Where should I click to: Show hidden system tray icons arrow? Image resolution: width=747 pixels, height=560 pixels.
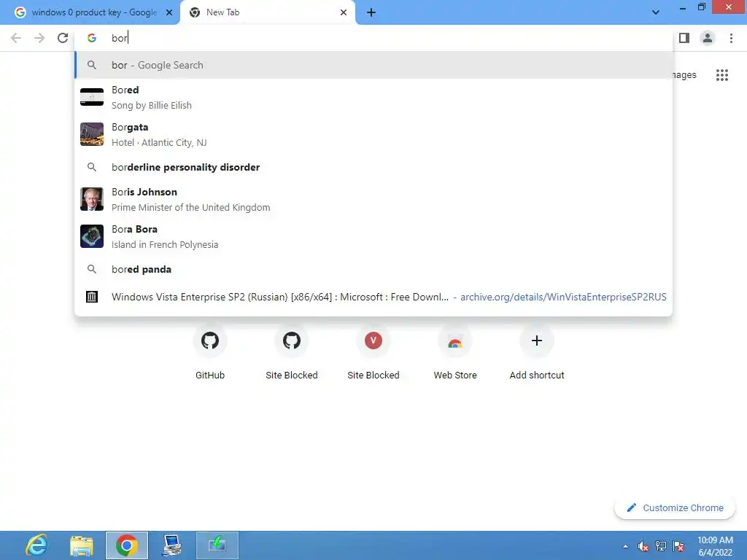(625, 546)
